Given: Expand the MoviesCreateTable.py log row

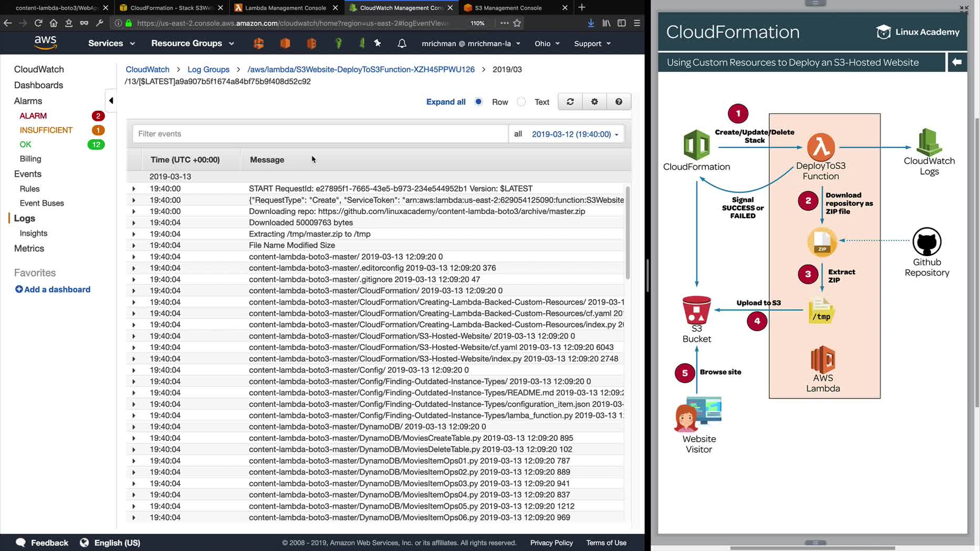Looking at the screenshot, I should tap(133, 439).
